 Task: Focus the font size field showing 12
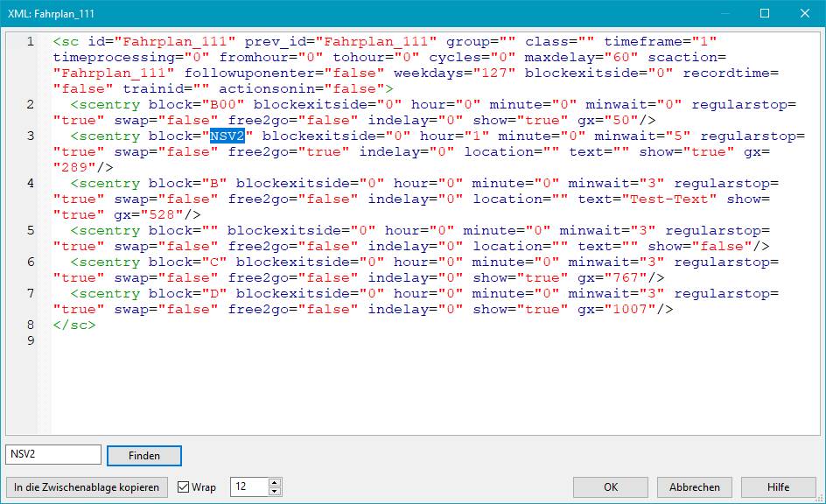pos(248,487)
